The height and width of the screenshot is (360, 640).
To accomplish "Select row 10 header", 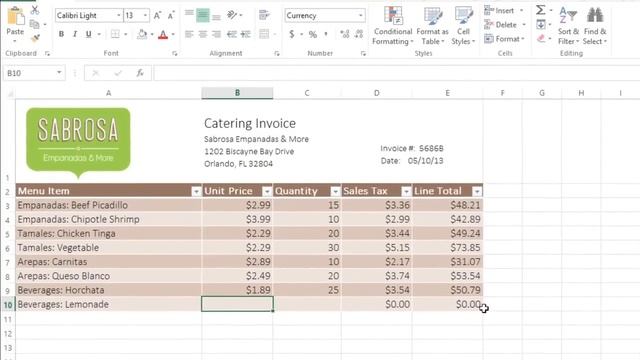I will click(8, 304).
